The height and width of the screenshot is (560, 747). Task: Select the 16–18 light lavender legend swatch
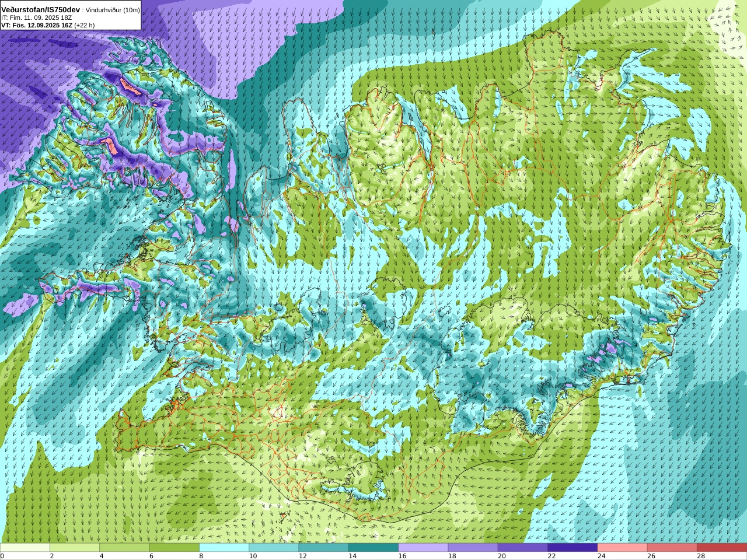[x=423, y=548]
